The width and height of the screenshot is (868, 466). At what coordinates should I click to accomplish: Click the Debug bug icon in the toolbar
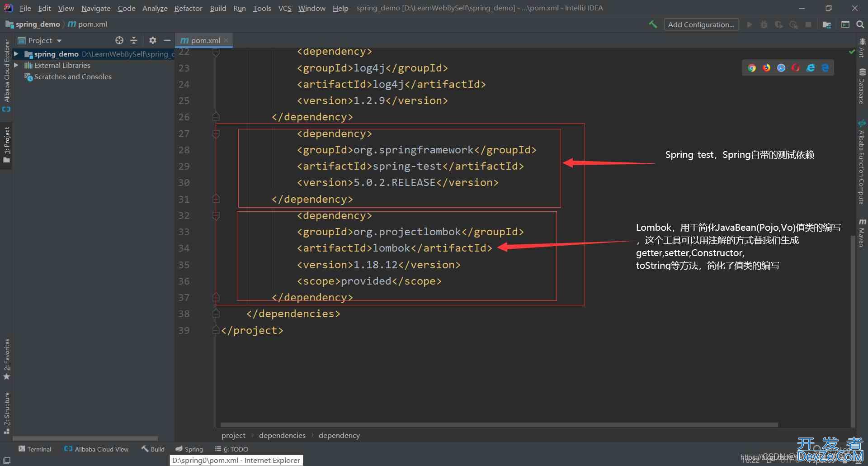pos(764,24)
